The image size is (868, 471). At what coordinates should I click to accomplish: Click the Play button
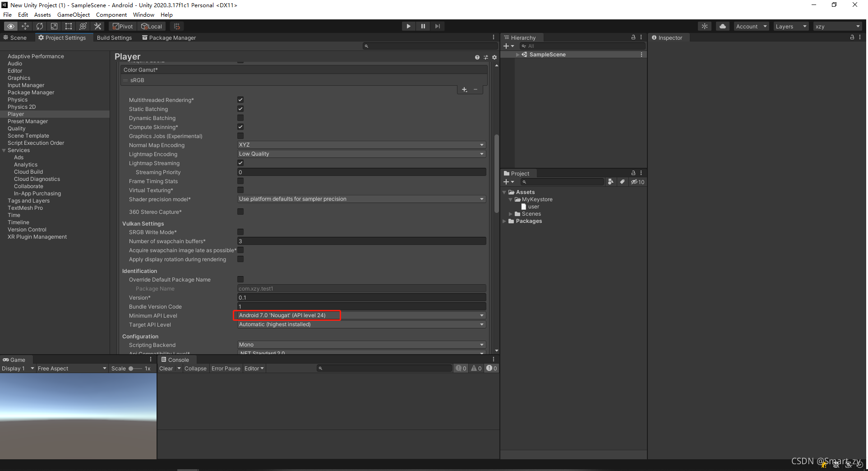coord(408,26)
